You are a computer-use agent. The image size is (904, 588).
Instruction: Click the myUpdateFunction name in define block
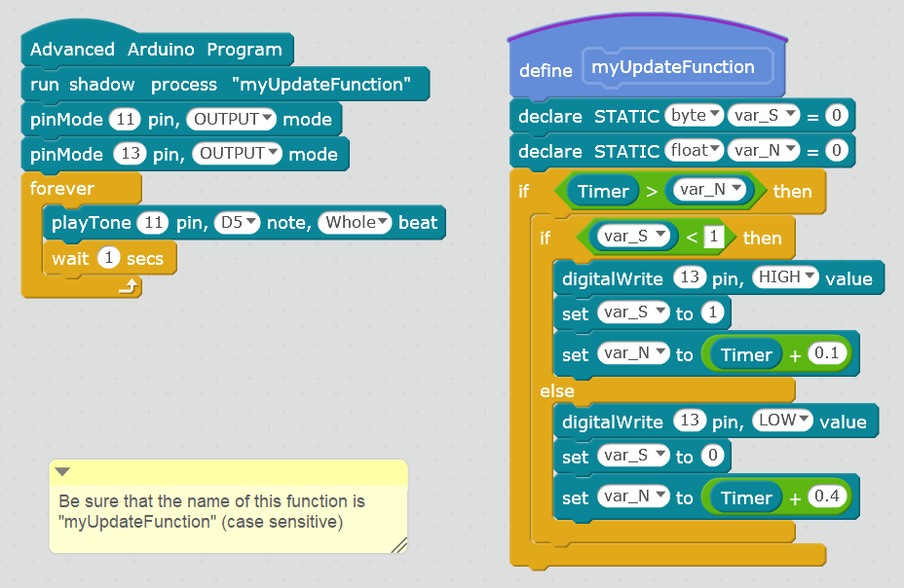[673, 67]
